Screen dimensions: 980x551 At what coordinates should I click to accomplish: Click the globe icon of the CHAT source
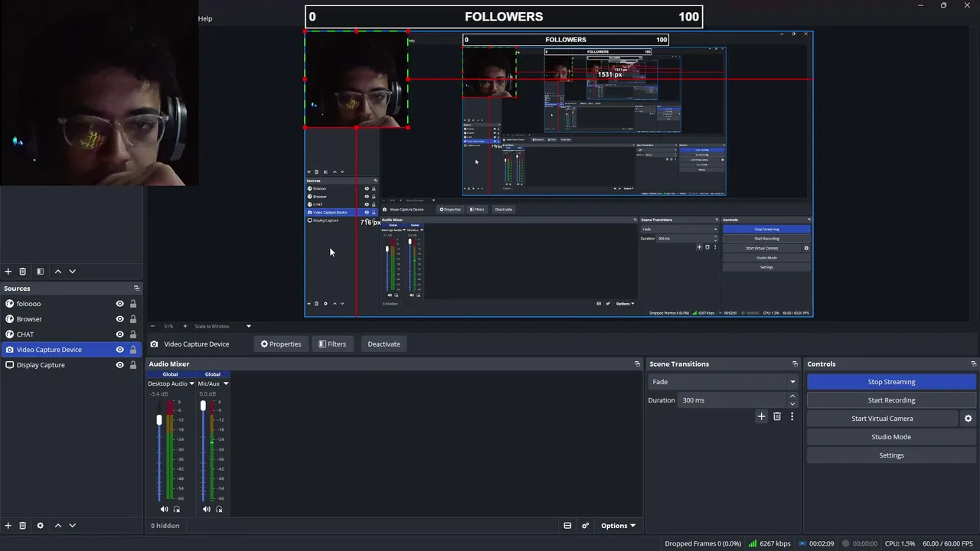(9, 334)
